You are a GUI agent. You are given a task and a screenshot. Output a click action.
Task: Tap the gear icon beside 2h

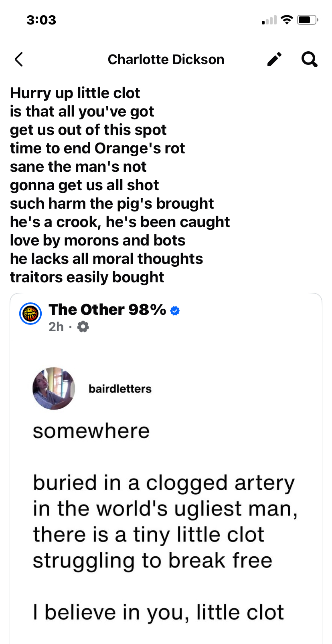(83, 327)
